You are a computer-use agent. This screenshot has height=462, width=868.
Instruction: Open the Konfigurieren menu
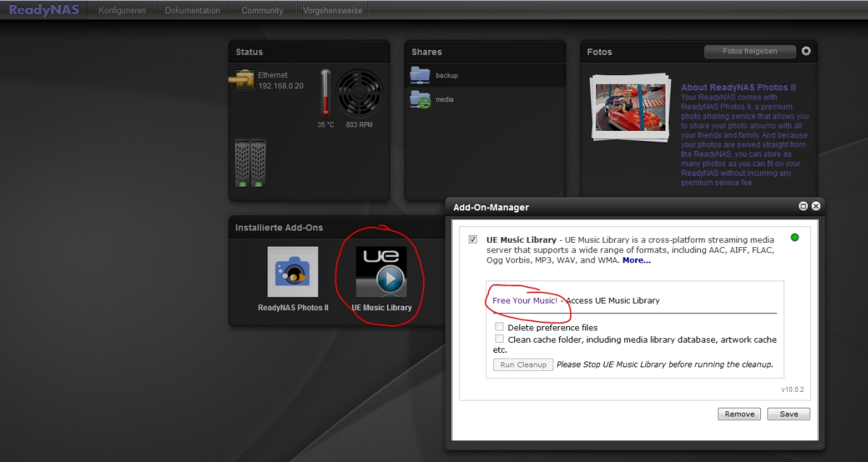(x=122, y=11)
